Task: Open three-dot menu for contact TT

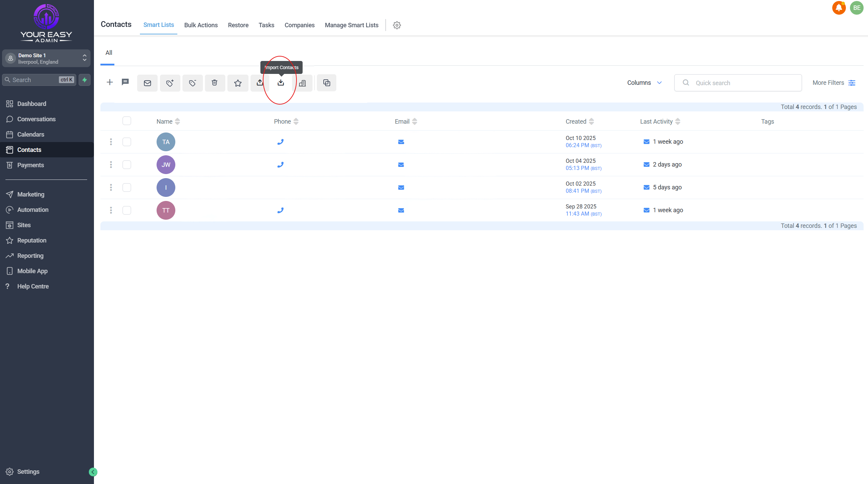Action: click(x=111, y=210)
